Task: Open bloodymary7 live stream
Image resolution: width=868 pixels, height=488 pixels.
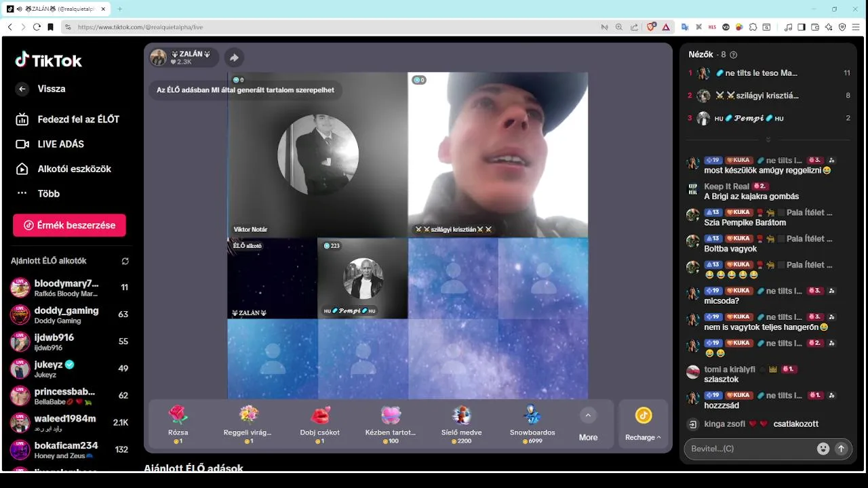Action: [69, 287]
